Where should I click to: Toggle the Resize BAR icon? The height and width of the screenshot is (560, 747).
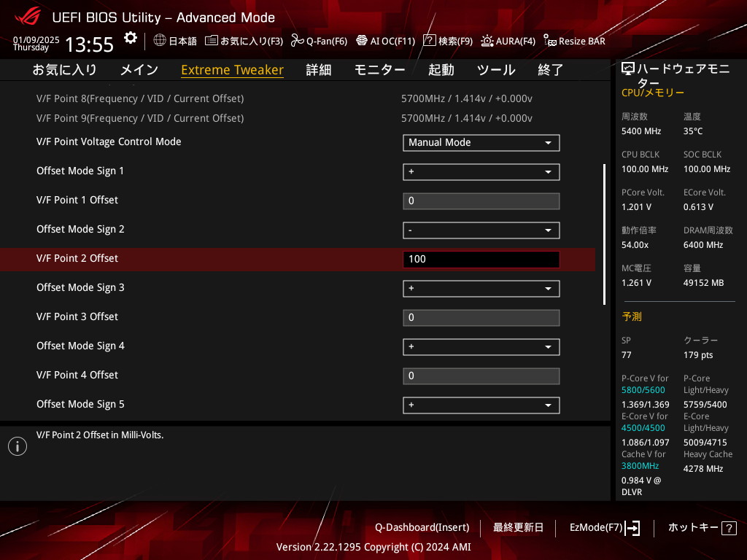pyautogui.click(x=550, y=41)
